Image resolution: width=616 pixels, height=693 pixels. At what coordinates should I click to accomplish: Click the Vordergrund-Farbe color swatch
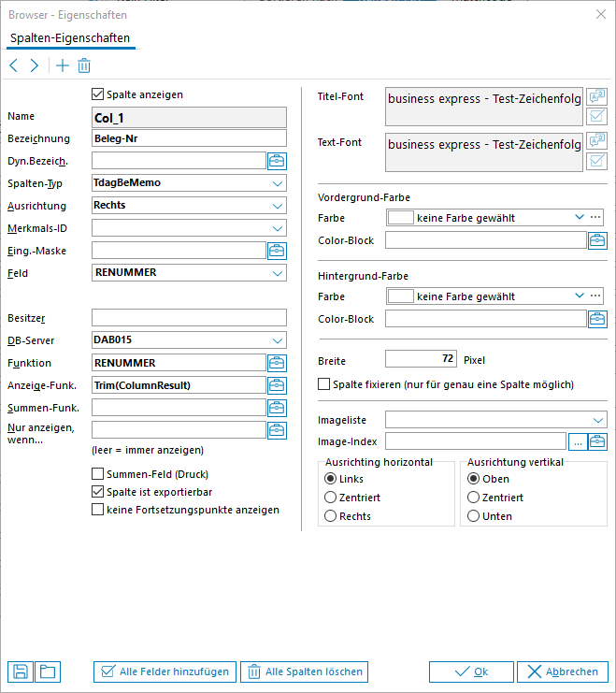pyautogui.click(x=400, y=218)
